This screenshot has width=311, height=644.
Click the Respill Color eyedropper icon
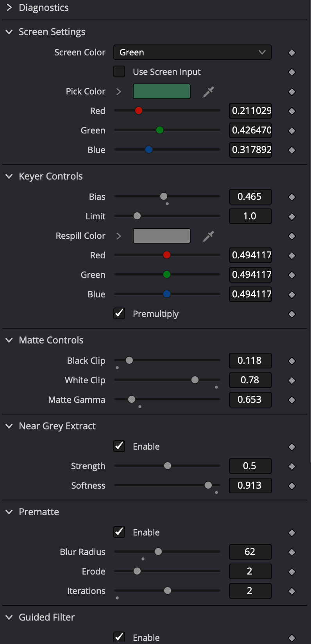[208, 236]
